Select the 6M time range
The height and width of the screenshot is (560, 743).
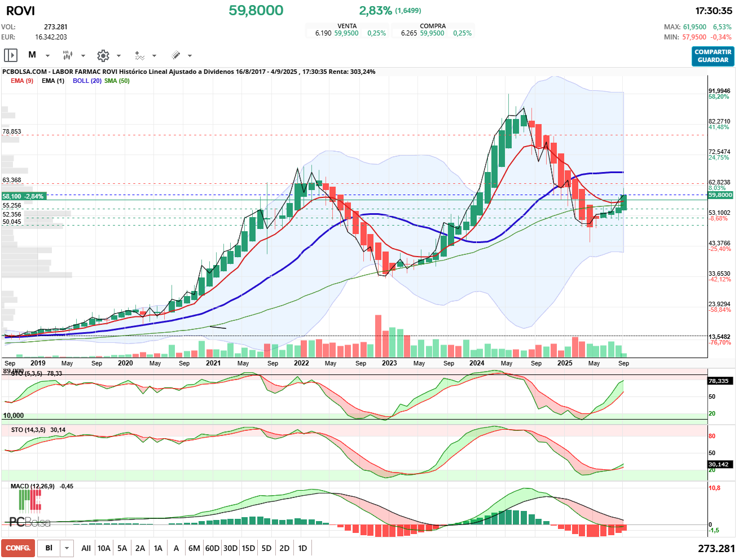(194, 548)
